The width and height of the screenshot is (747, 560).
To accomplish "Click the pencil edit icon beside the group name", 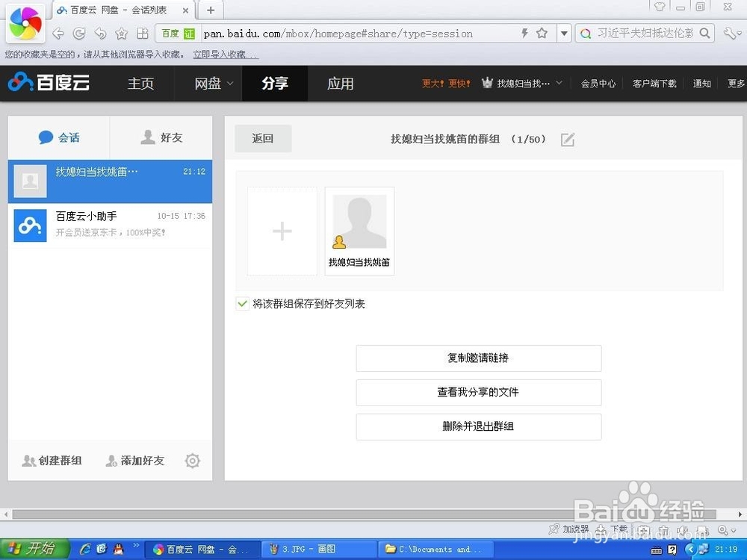I will [567, 139].
